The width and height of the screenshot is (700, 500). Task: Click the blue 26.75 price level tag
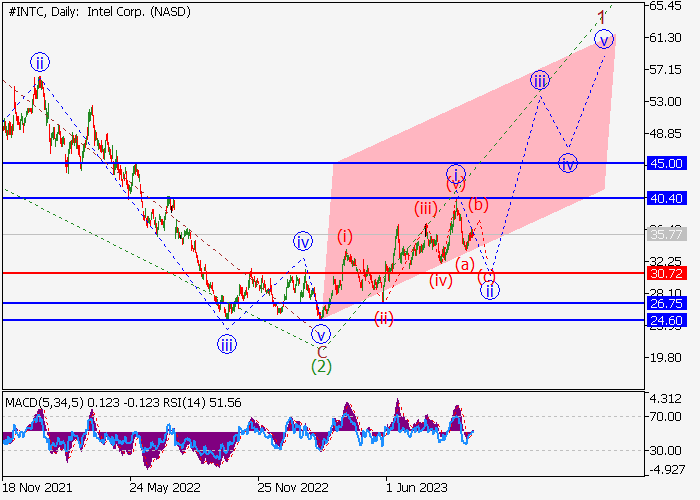667,304
